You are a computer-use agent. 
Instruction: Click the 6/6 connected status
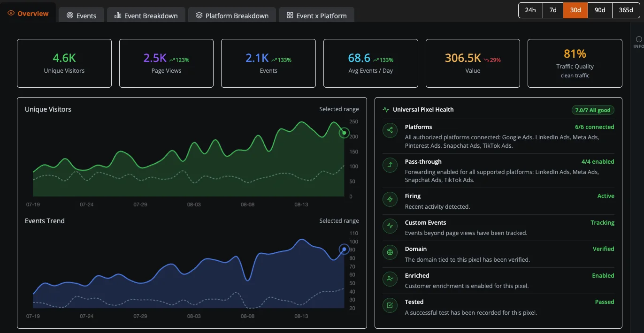pos(594,127)
